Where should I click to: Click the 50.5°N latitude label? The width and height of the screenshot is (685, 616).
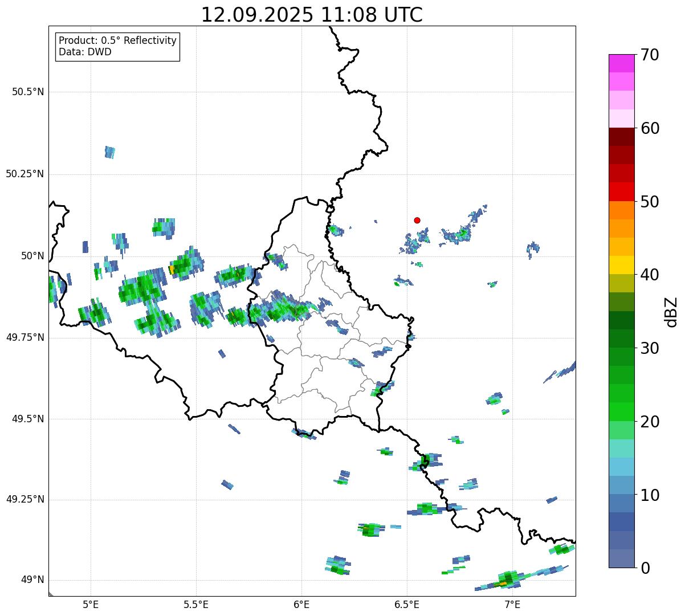pyautogui.click(x=28, y=92)
